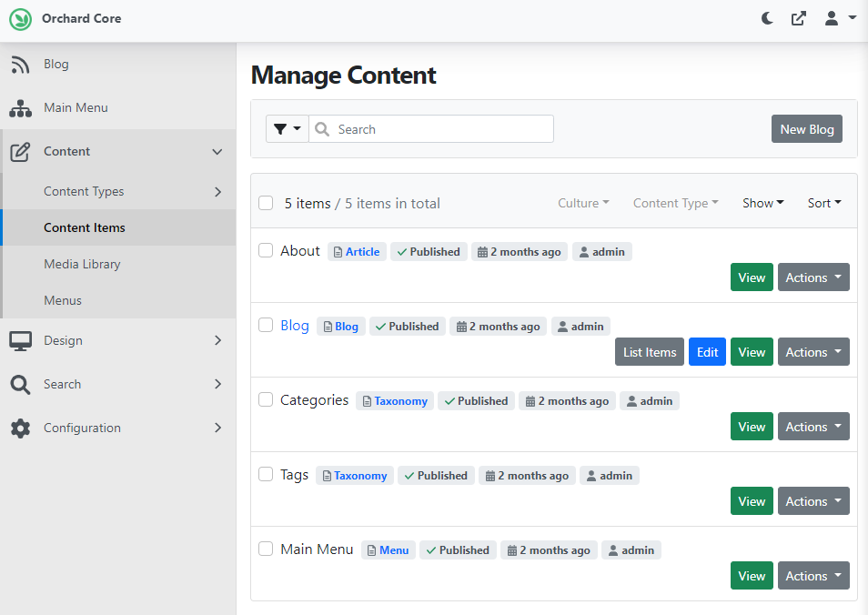
Task: Click the checkmark icon in Tags row
Action: click(x=409, y=476)
